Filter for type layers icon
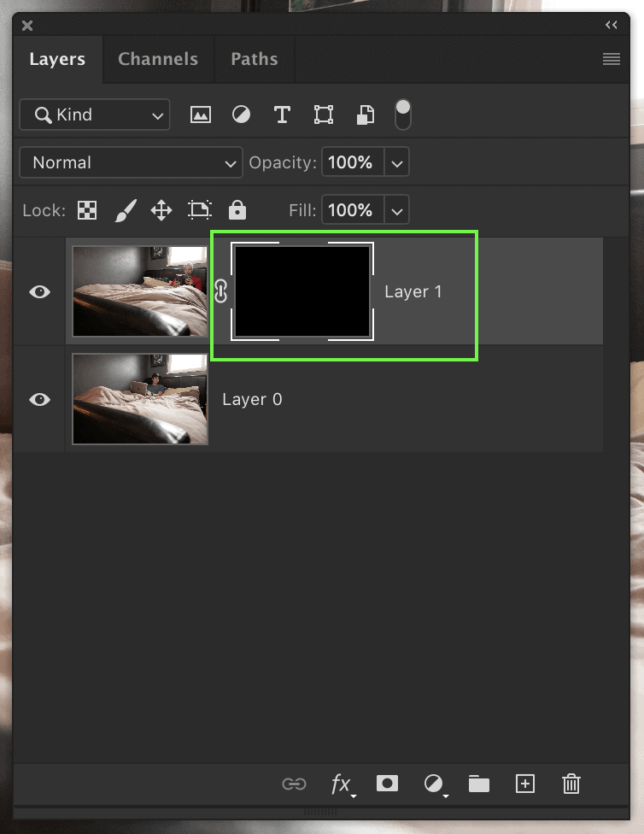Image resolution: width=644 pixels, height=834 pixels. pyautogui.click(x=282, y=115)
